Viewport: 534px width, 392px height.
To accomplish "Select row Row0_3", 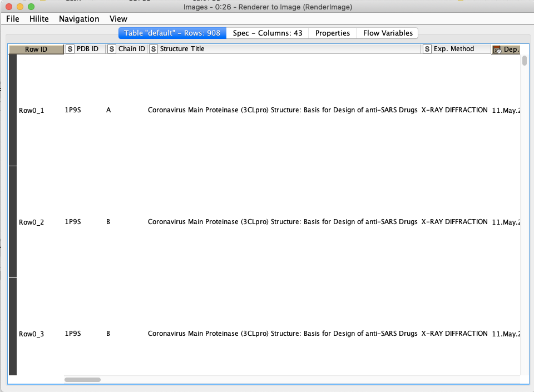I will pos(31,334).
